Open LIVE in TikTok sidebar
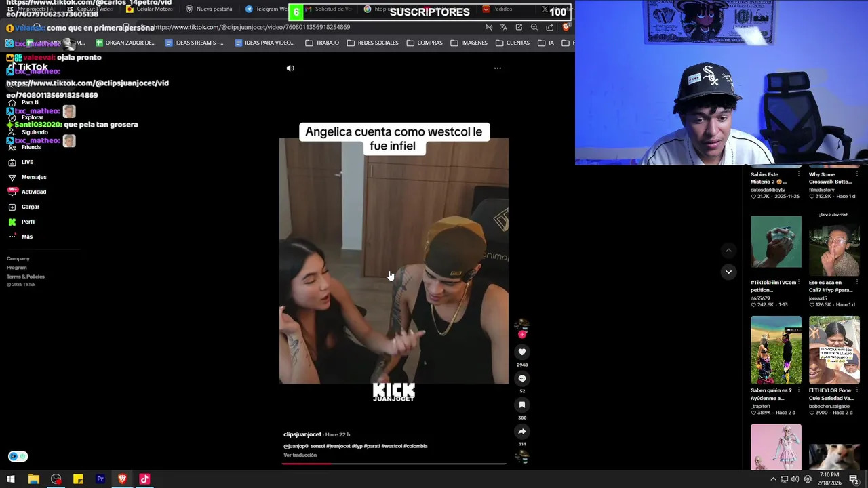Viewport: 868px width, 488px height. [x=21, y=162]
